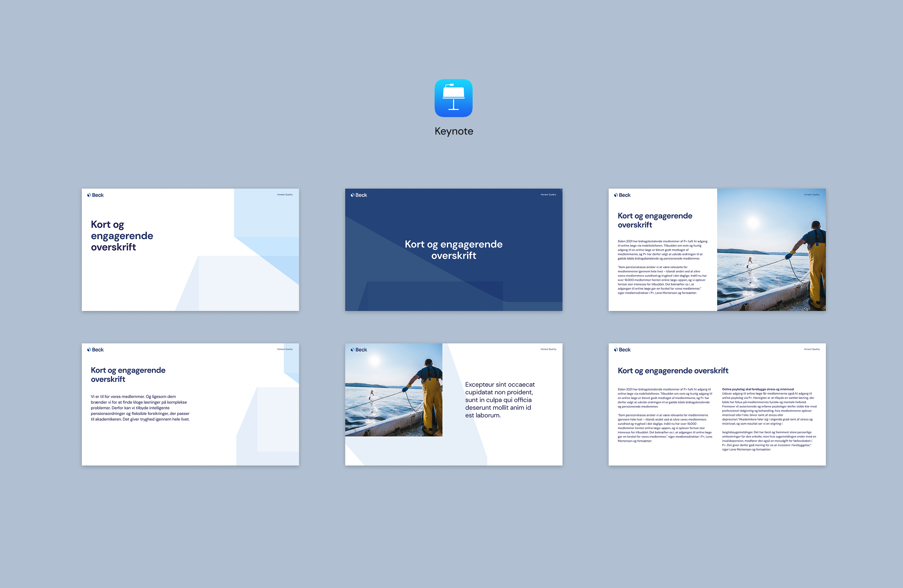Viewport: 903px width, 588px height.
Task: Select the dark blue title slide heading
Action: click(x=453, y=250)
